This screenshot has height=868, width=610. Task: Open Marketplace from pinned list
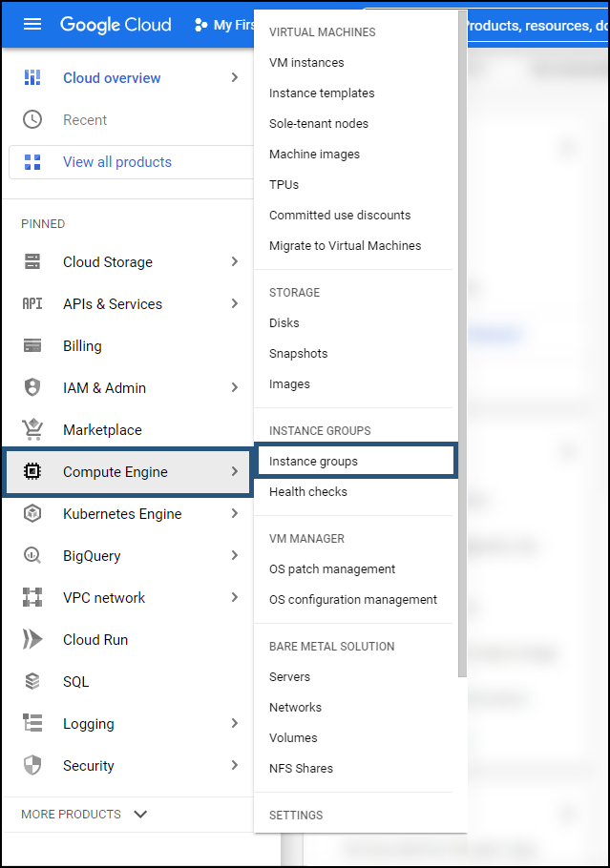[x=102, y=430]
